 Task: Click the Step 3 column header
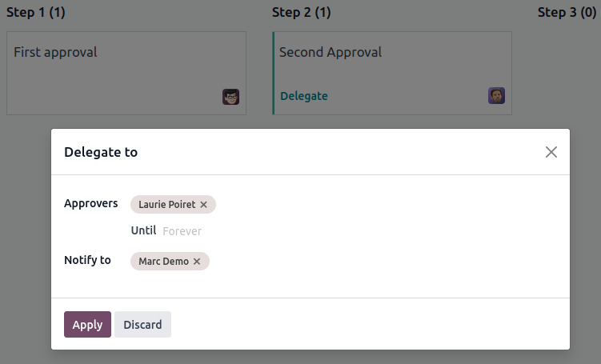pyautogui.click(x=567, y=12)
